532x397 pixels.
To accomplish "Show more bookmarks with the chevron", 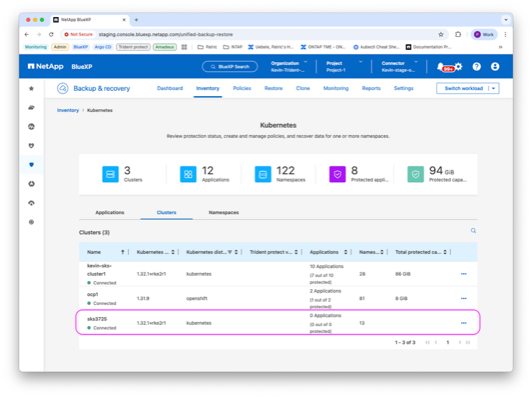I will 501,47.
